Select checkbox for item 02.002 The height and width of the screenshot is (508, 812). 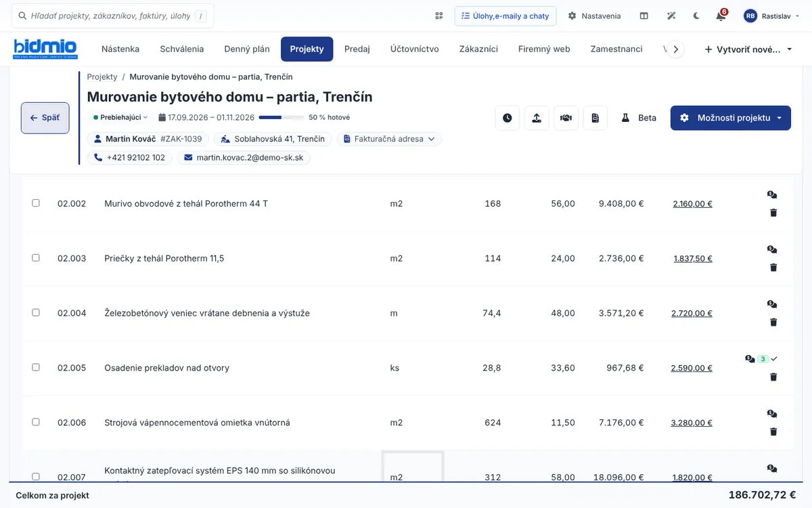tap(36, 203)
